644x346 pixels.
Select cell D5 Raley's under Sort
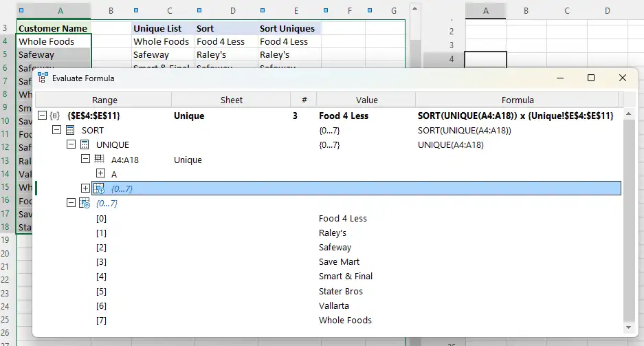[226, 54]
